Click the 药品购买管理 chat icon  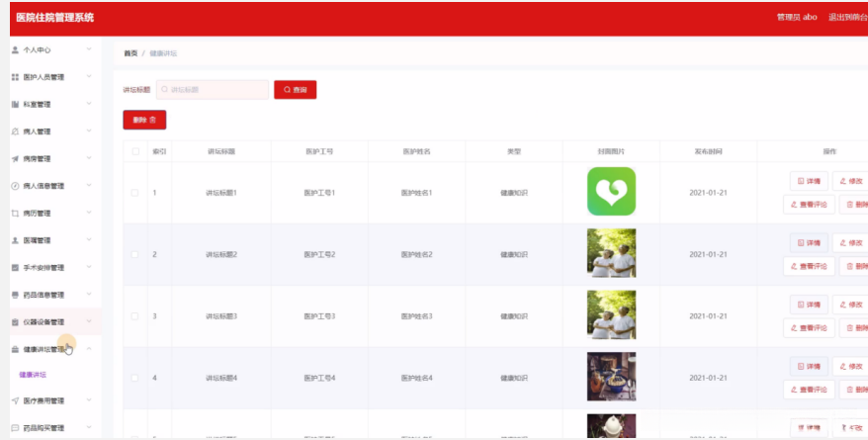tap(15, 428)
